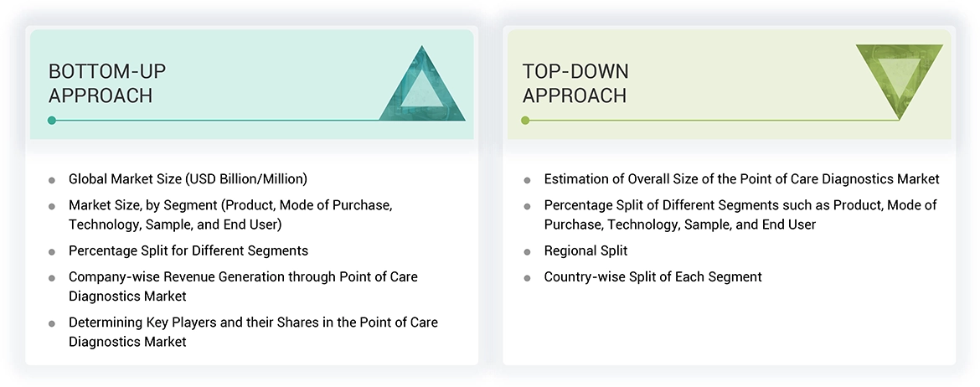The image size is (980, 387).
Task: Click Determining Key Players item
Action: pyautogui.click(x=253, y=332)
